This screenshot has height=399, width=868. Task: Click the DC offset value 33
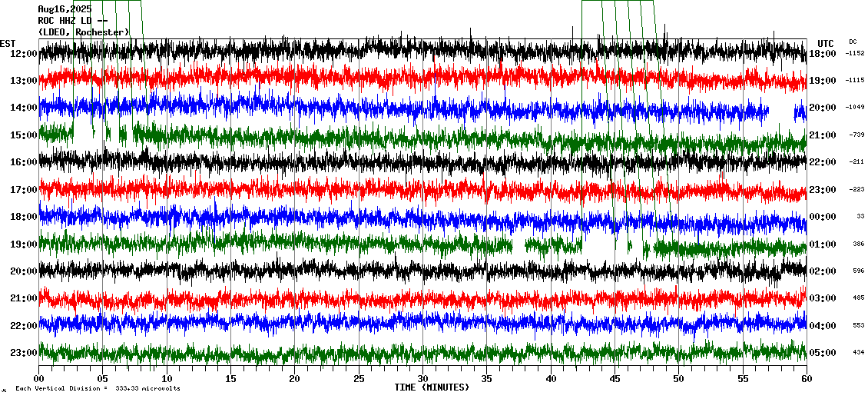(860, 217)
